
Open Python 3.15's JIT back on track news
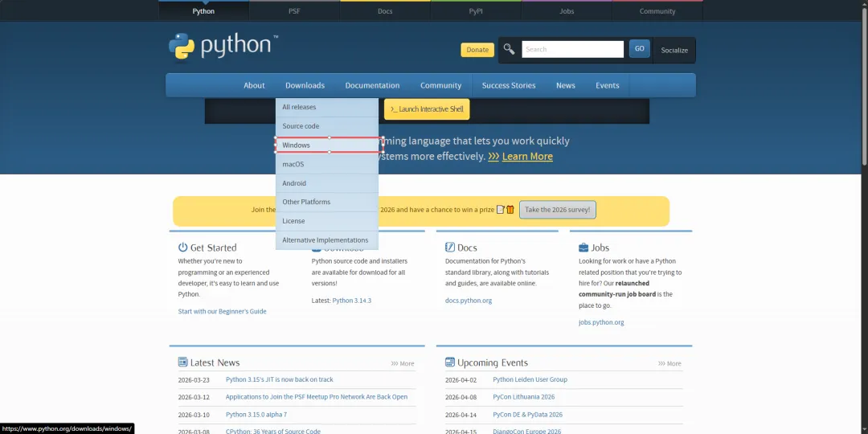[x=280, y=379]
